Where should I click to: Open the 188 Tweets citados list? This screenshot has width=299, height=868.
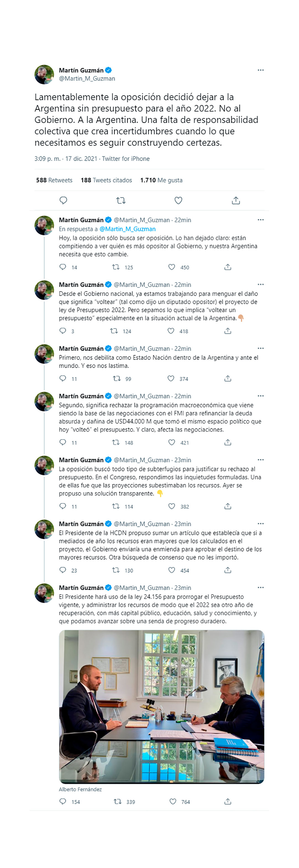tap(106, 180)
